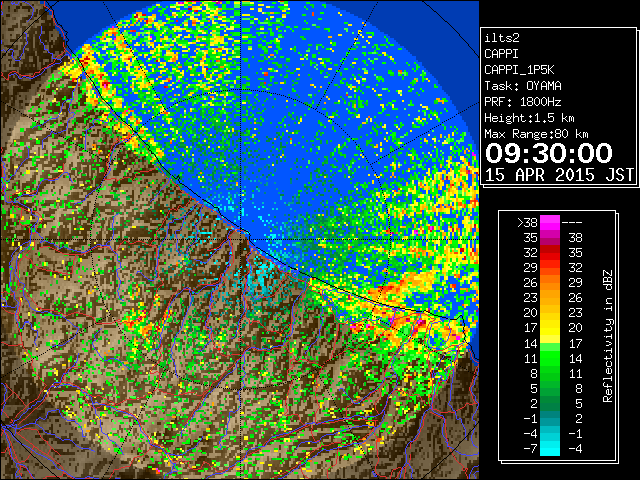Click the 'ilts2' label in info box
This screenshot has height=480, width=640.
(x=502, y=38)
